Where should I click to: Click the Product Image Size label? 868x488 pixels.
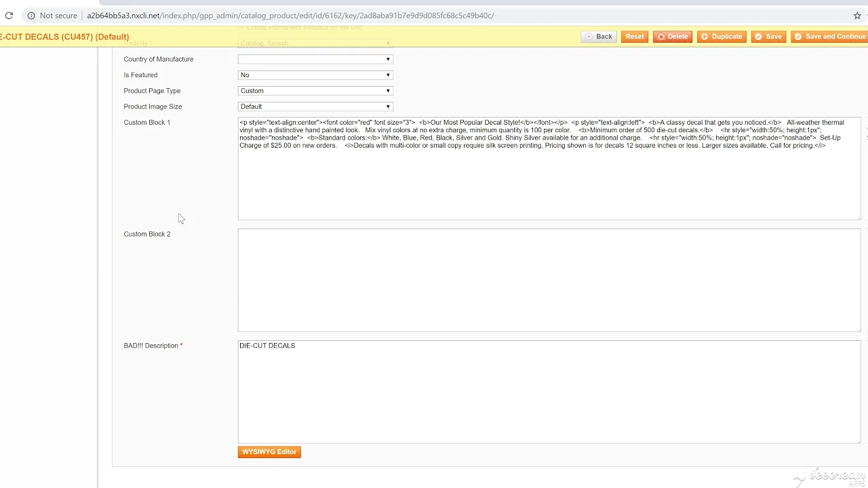pyautogui.click(x=153, y=106)
